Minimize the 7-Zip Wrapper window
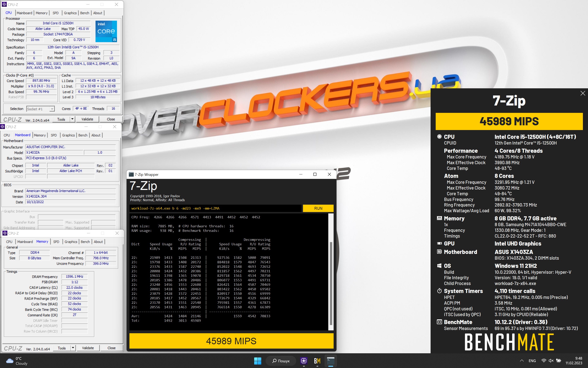This screenshot has width=588, height=368. pos(301,174)
